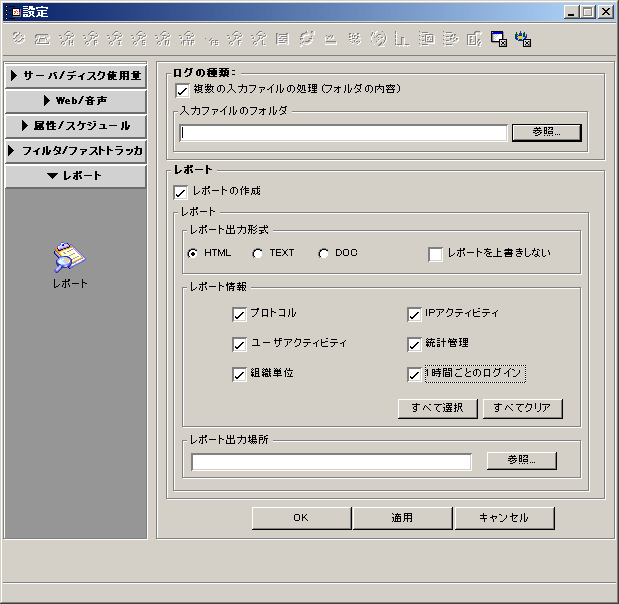Expand the サーバ/ディスク使用量 section
619x604 pixels.
point(76,76)
